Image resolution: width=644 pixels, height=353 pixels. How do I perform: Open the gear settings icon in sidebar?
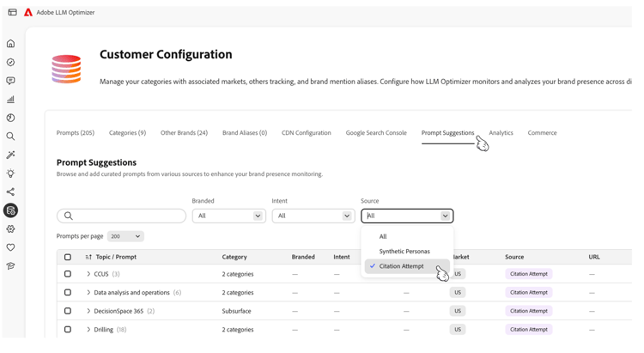pos(10,229)
